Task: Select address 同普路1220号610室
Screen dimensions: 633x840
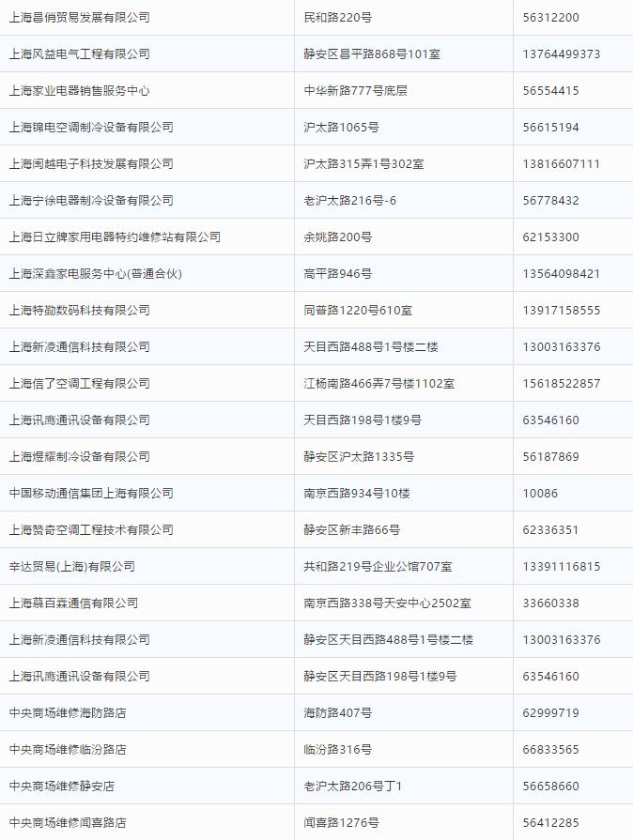Action: [358, 310]
